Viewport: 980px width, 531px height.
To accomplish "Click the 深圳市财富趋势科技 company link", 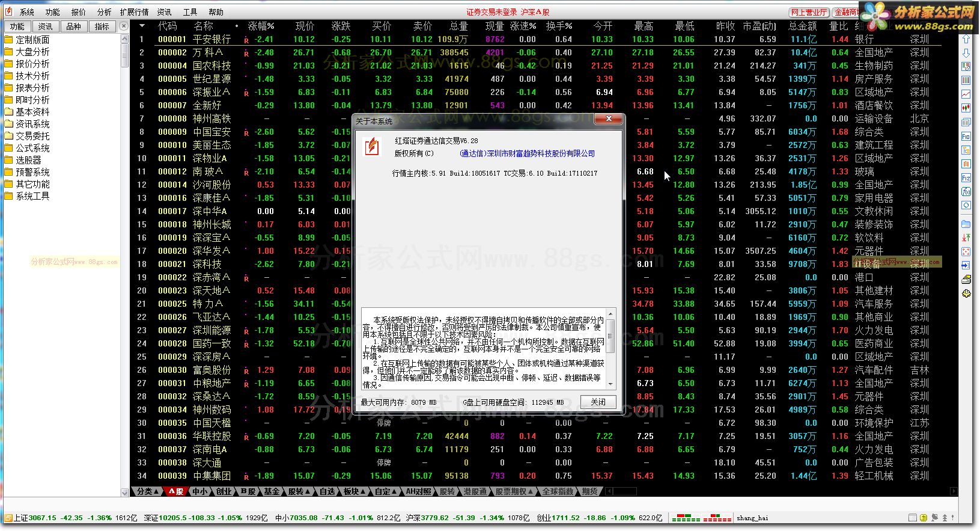I will (527, 154).
